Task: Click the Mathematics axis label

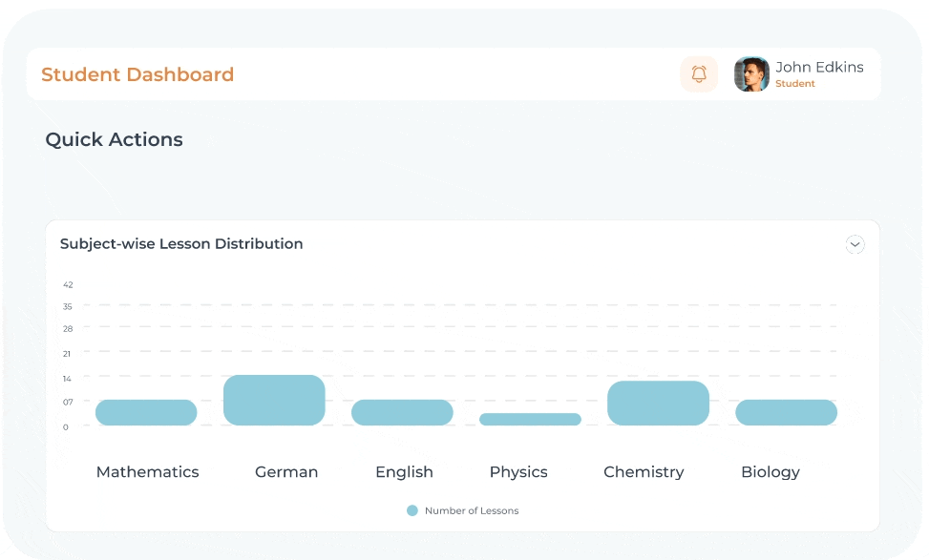Action: [148, 472]
